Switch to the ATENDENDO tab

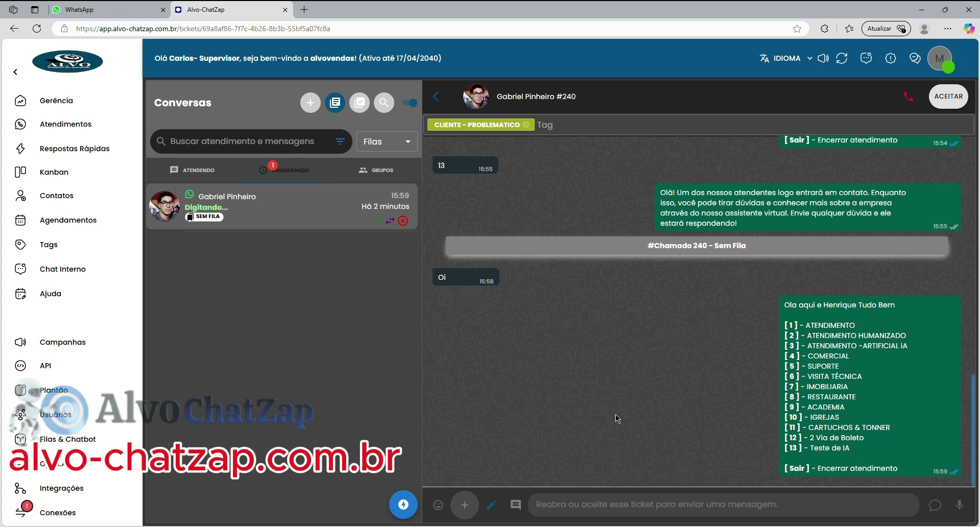click(192, 170)
